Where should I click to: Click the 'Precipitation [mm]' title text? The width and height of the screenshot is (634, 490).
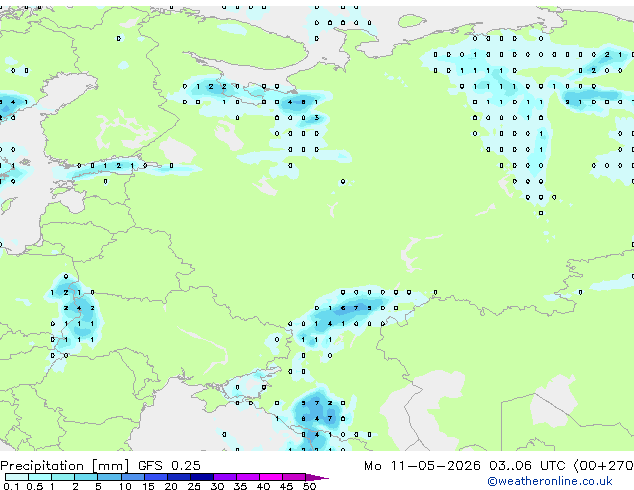65,466
